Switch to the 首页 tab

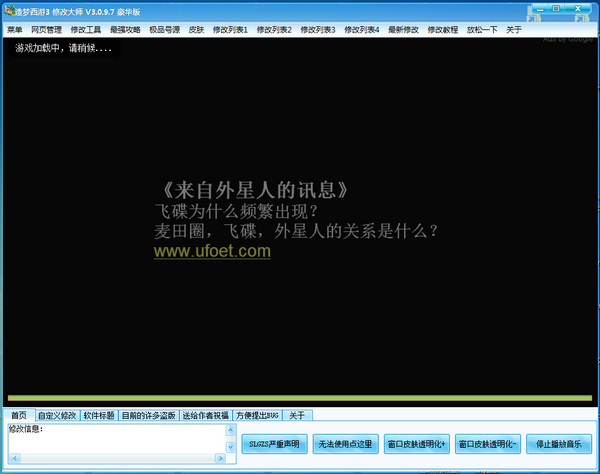click(18, 415)
